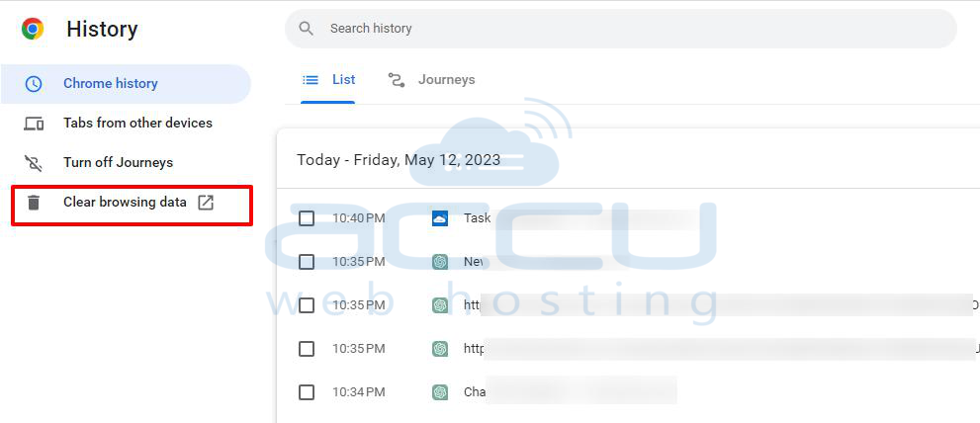Click the Chrome logo icon
The width and height of the screenshot is (980, 423).
pos(33,29)
